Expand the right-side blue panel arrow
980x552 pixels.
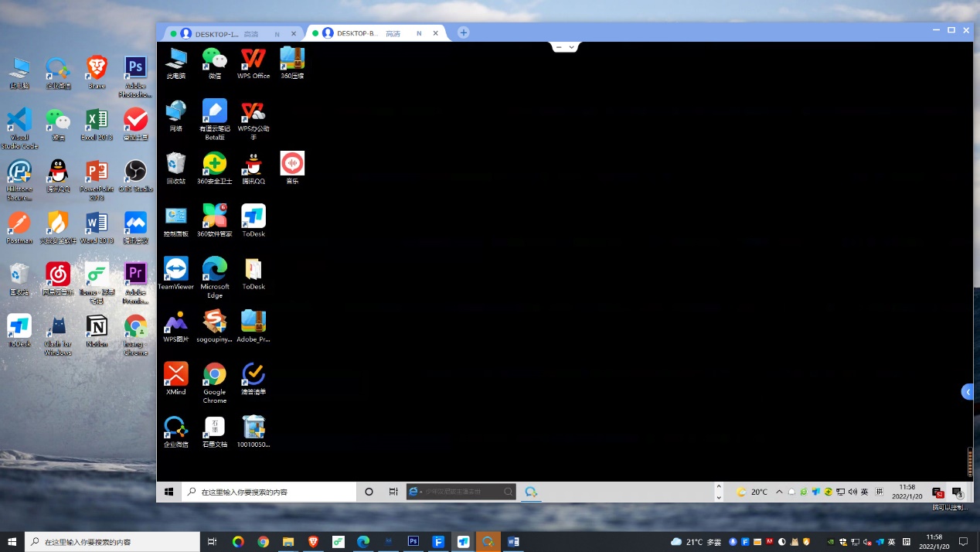[x=968, y=392]
